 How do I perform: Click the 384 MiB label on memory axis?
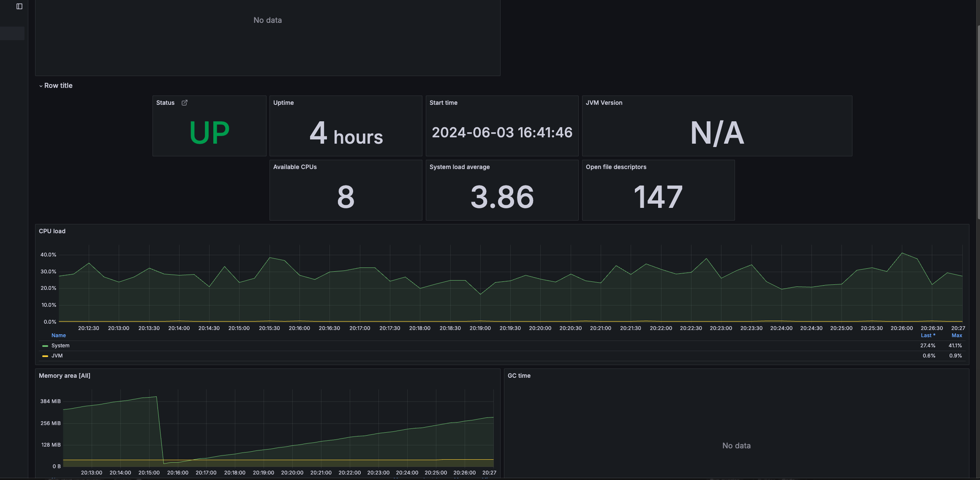50,401
